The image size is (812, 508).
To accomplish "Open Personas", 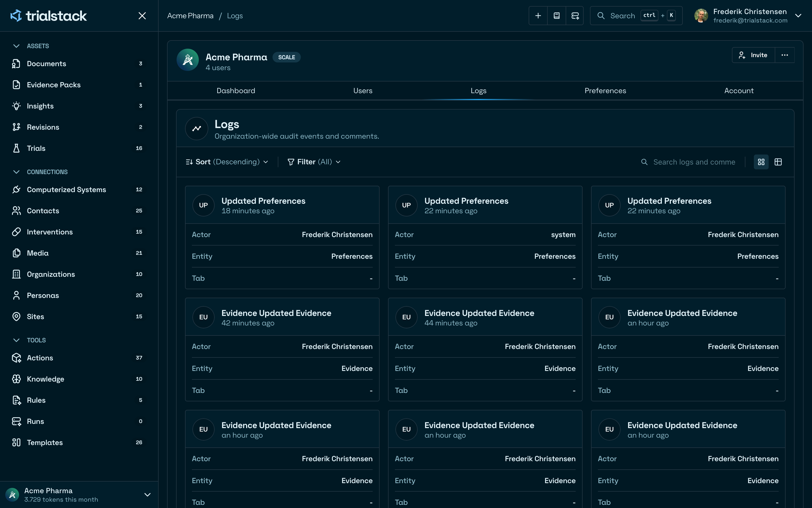I will click(79, 295).
